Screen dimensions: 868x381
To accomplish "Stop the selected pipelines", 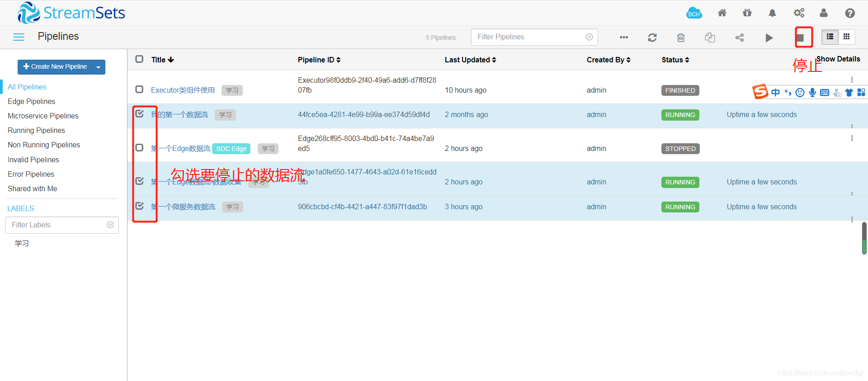I will point(800,38).
